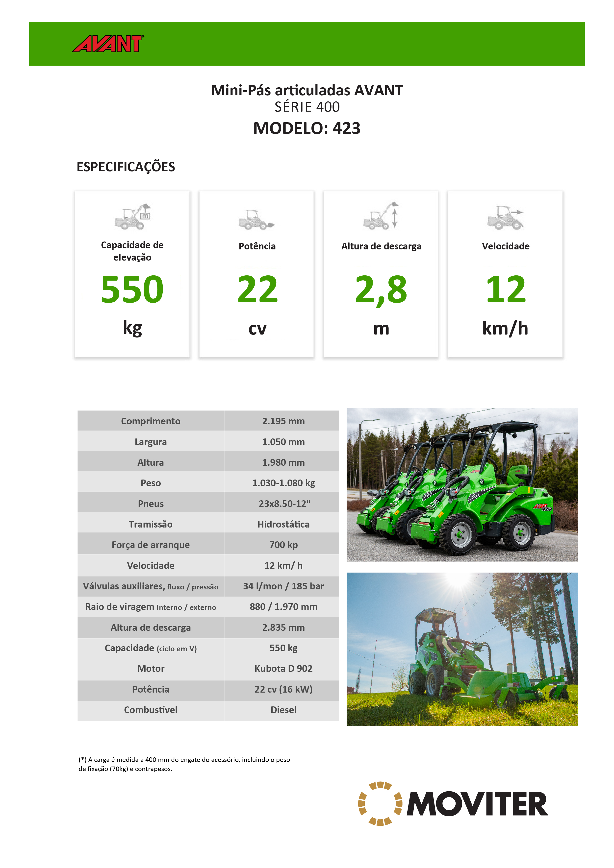Click the footnote about load measurement
The width and height of the screenshot is (614, 868).
click(184, 764)
